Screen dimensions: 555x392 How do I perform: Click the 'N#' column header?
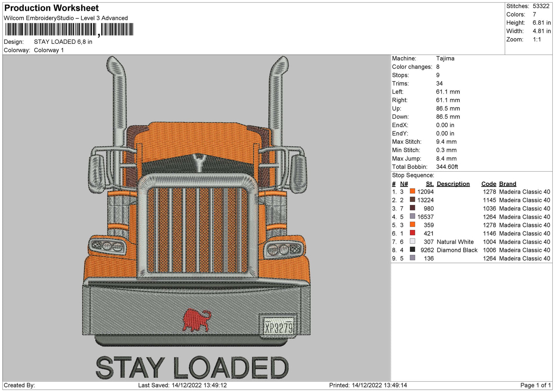(x=404, y=184)
